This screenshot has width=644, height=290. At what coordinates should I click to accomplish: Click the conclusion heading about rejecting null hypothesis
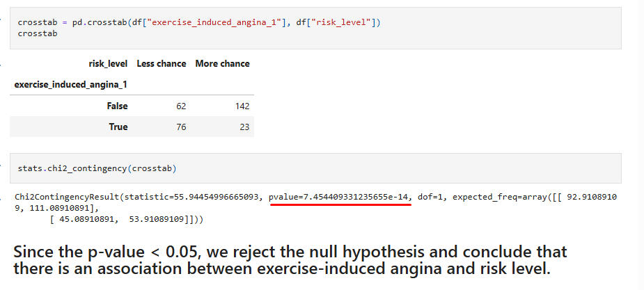(x=290, y=260)
